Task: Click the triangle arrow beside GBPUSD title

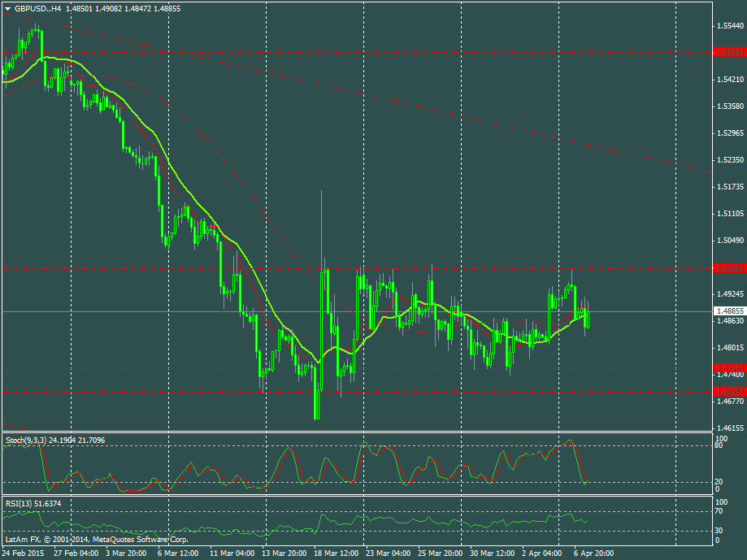Action: pyautogui.click(x=7, y=8)
